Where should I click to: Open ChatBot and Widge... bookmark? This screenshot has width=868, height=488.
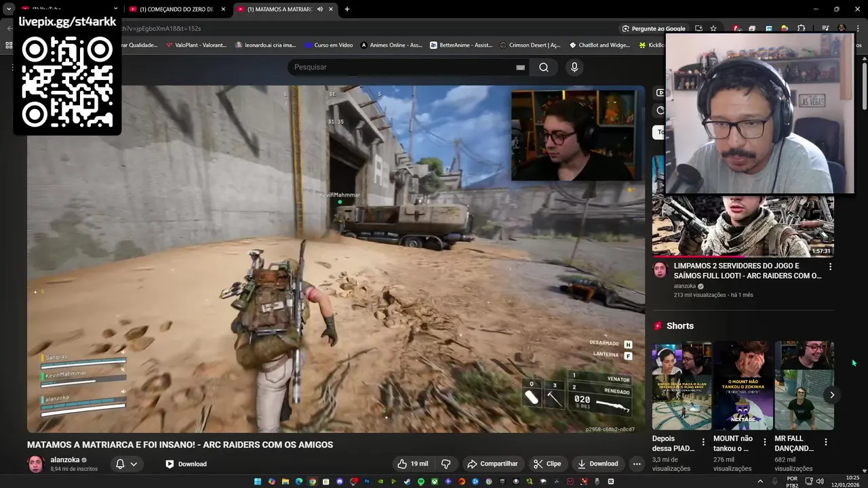pos(600,45)
